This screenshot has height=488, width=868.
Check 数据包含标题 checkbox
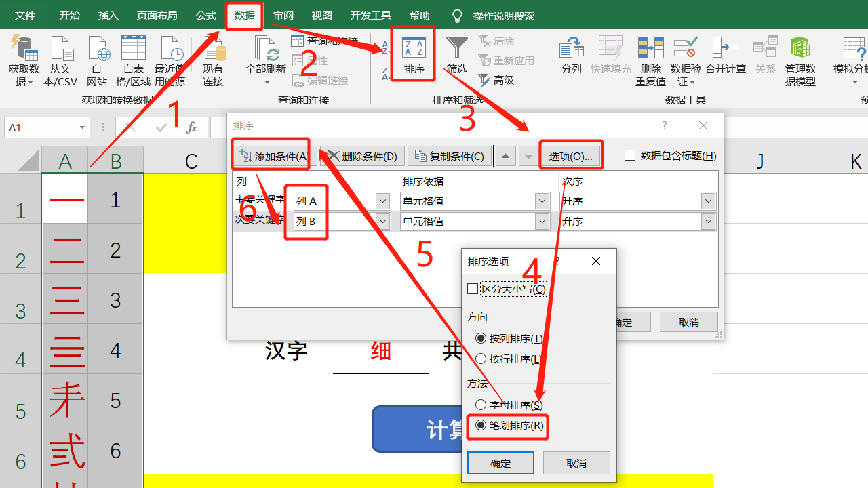click(630, 155)
